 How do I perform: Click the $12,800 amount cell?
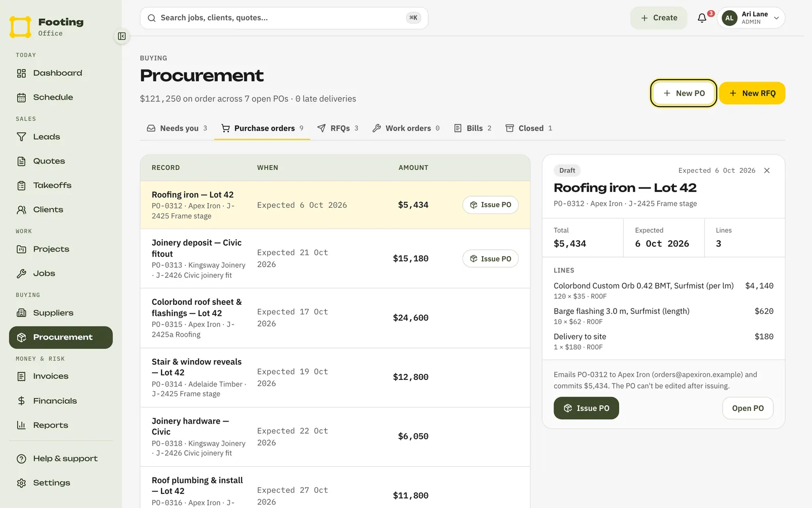pos(411,377)
